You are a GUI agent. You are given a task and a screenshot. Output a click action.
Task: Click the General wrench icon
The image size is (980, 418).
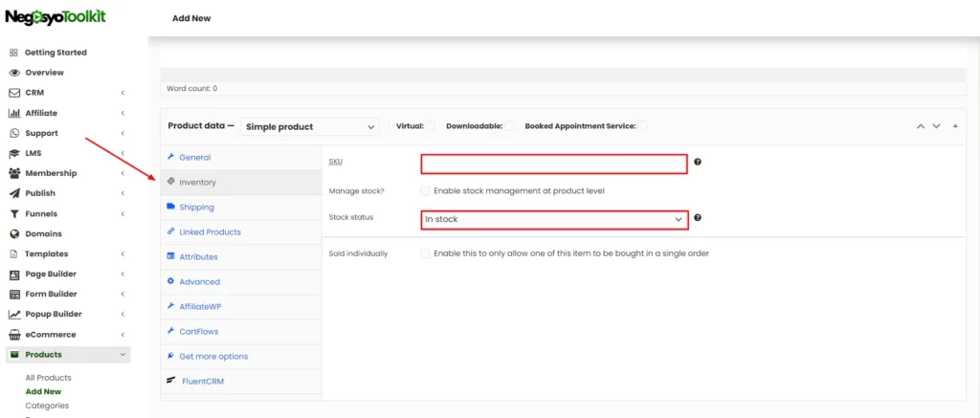tap(170, 157)
